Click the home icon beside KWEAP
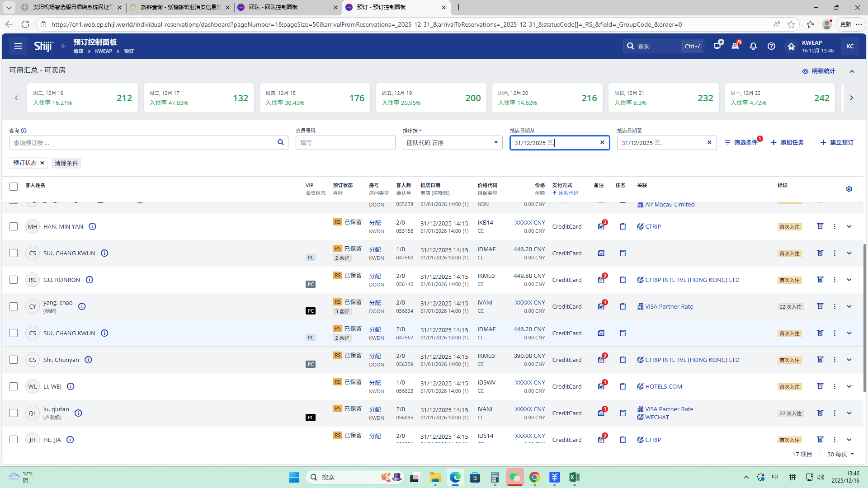The width and height of the screenshot is (868, 488). coord(791,46)
